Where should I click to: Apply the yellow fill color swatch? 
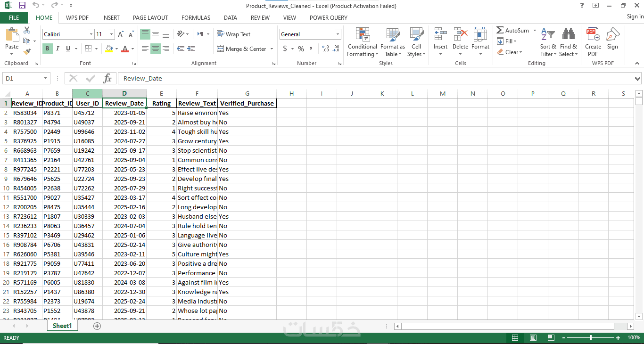click(109, 49)
